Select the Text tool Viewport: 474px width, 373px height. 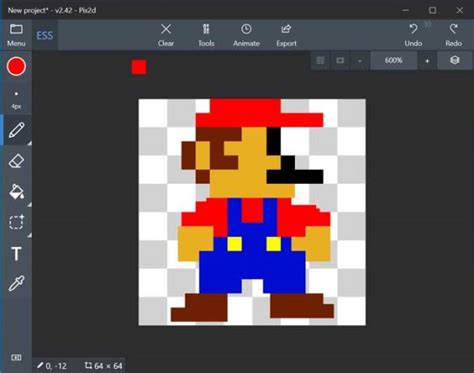(x=16, y=254)
